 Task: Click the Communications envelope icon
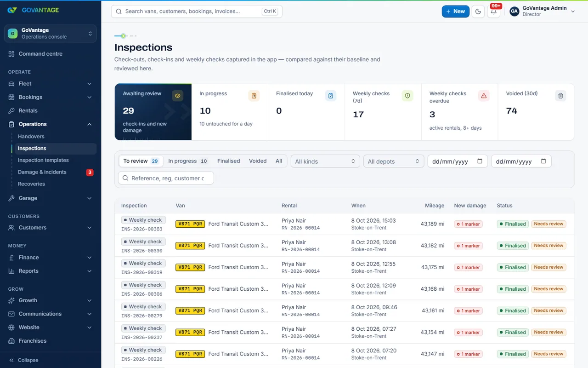point(11,314)
